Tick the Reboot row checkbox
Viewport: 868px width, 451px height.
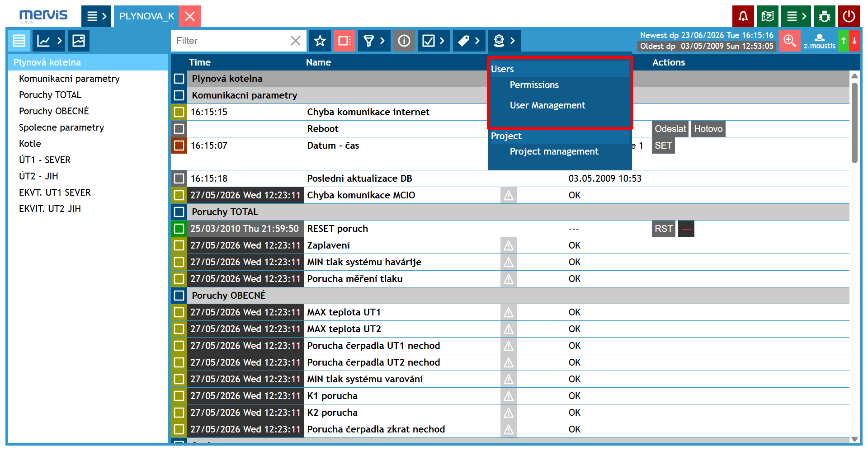coord(179,129)
